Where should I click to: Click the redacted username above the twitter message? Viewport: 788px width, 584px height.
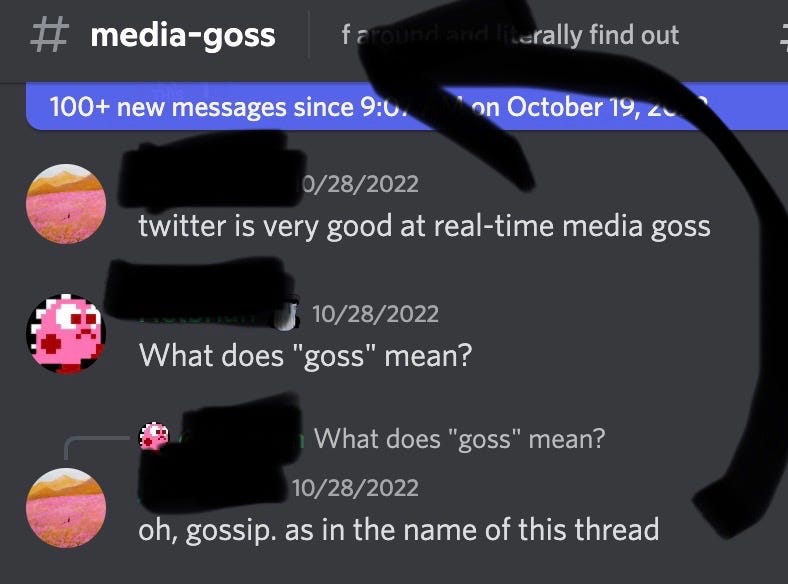pyautogui.click(x=210, y=170)
